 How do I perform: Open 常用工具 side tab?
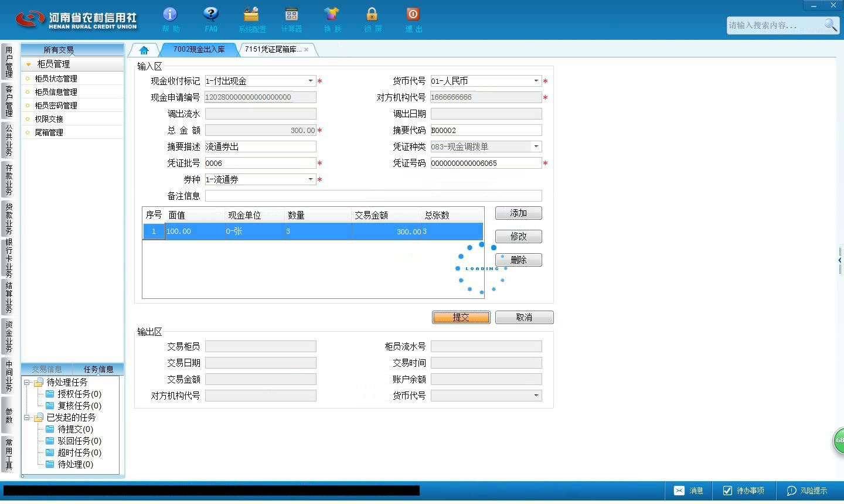click(9, 454)
